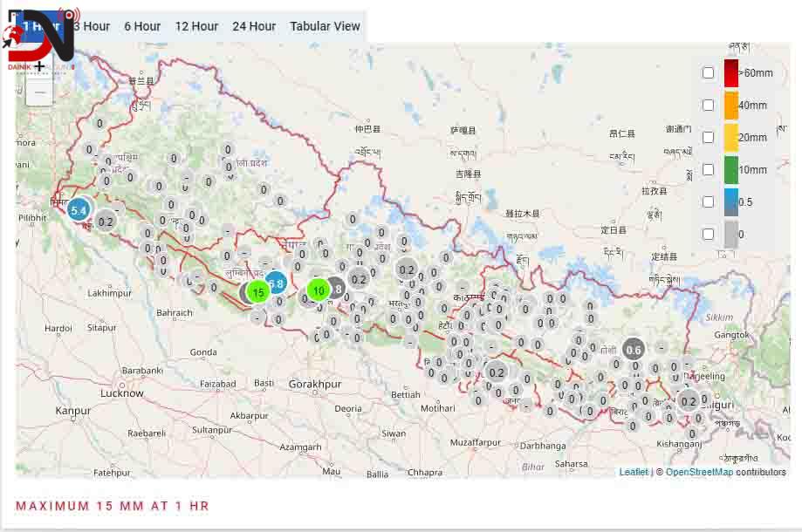
Task: Zoom out using the minus button
Action: coord(40,92)
